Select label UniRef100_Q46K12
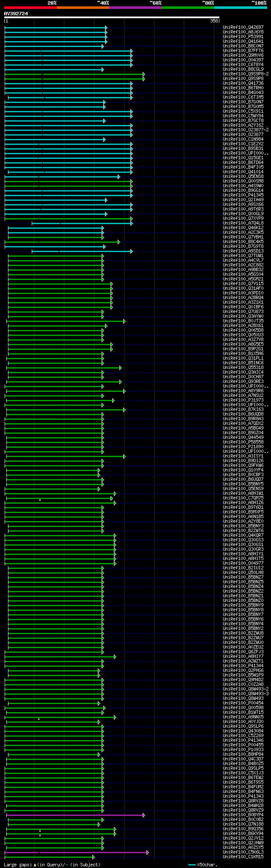This screenshot has height=868, width=271. [243, 228]
